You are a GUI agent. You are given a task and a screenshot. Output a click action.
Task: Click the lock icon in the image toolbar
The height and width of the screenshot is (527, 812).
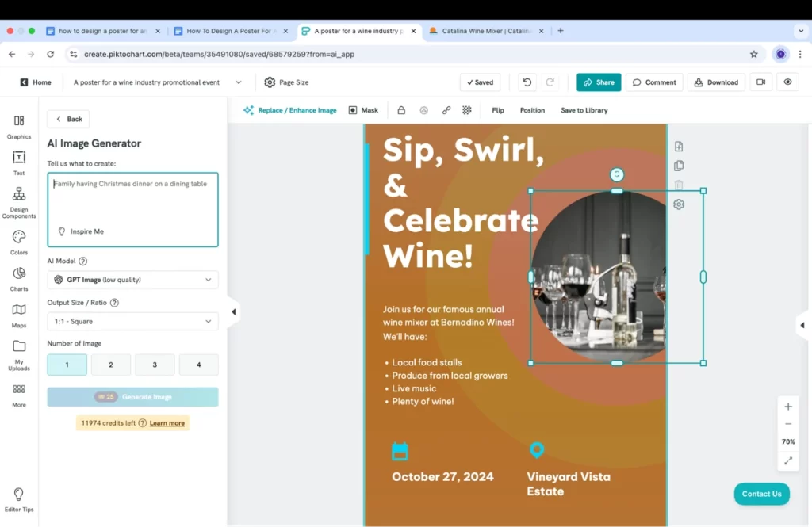(401, 110)
